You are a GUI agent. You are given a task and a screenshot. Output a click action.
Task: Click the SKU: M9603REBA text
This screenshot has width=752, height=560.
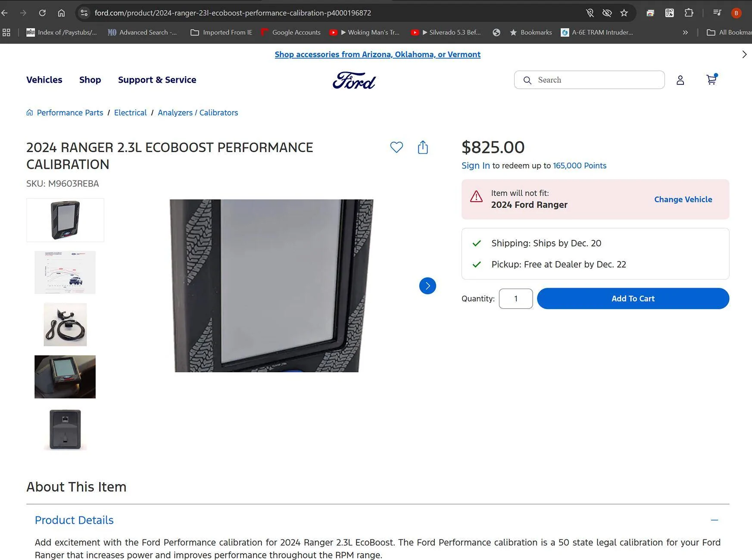coord(62,184)
